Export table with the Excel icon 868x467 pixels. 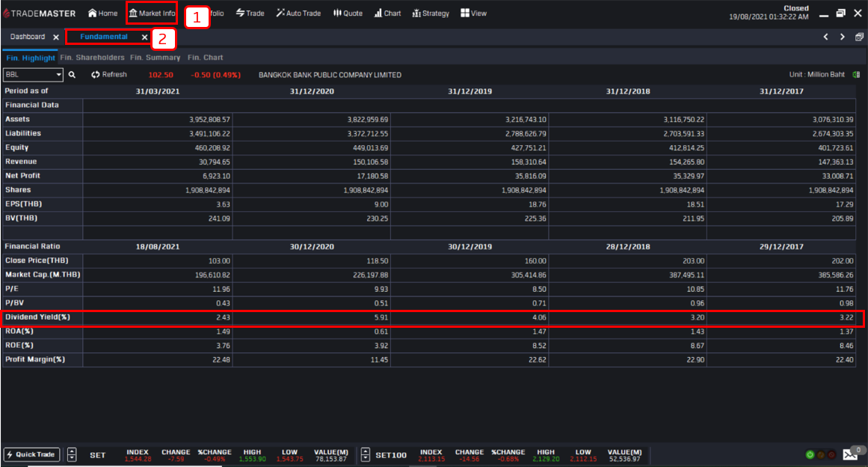pyautogui.click(x=856, y=75)
